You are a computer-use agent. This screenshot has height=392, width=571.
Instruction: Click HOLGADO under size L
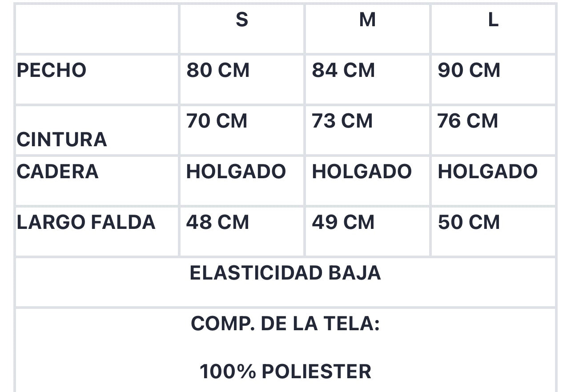487,172
